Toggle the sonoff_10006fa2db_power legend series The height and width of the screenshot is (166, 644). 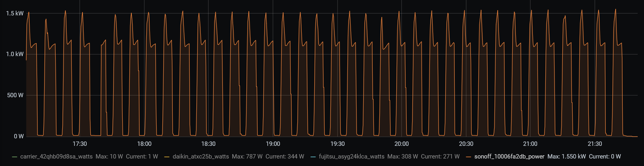(x=509, y=157)
